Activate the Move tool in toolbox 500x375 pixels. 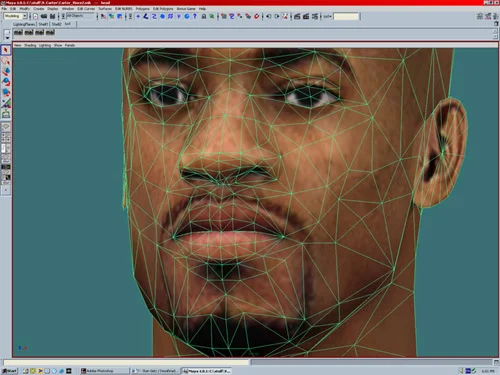[6, 71]
